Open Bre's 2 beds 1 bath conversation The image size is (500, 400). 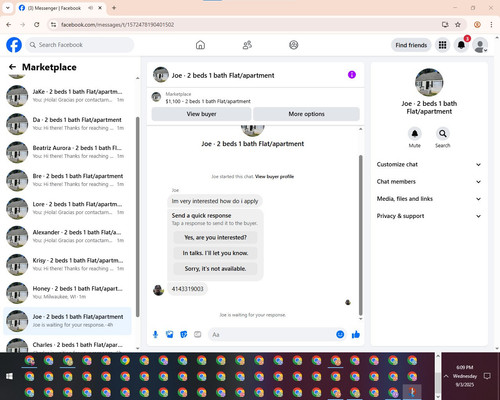68,180
